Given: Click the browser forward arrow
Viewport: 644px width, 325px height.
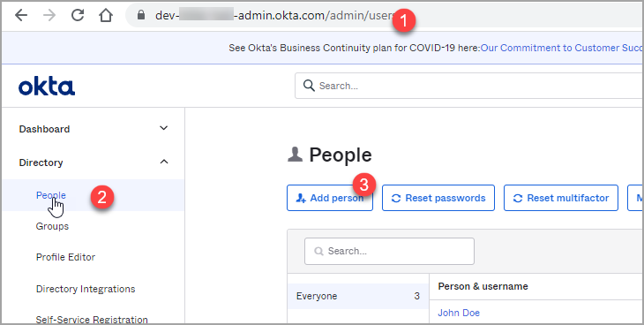Looking at the screenshot, I should click(x=49, y=15).
